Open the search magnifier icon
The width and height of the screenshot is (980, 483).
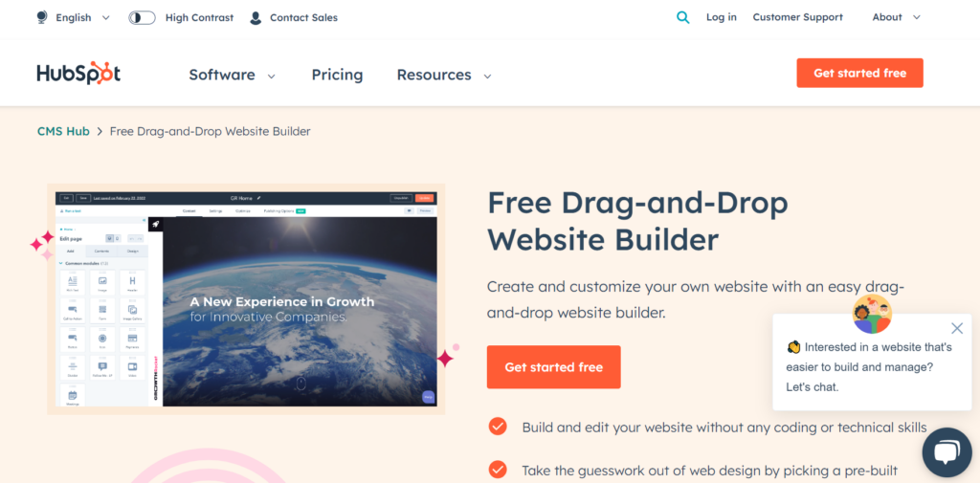point(683,17)
